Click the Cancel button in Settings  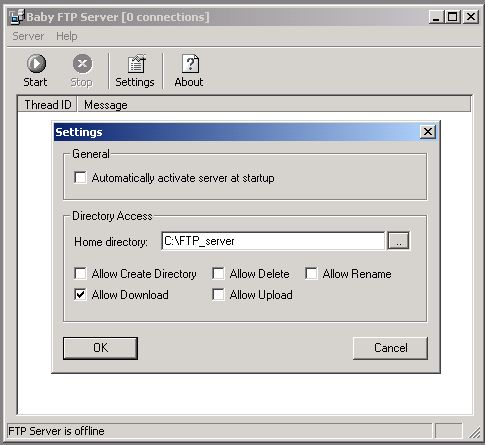pos(390,348)
